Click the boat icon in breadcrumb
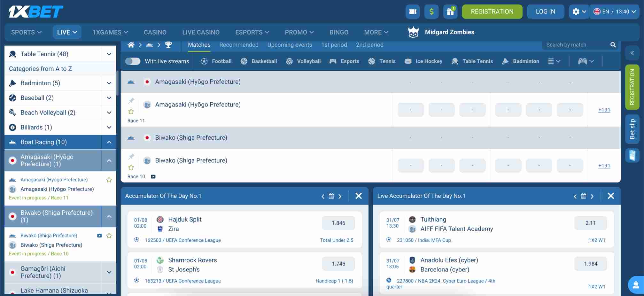This screenshot has width=644, height=296. [149, 45]
